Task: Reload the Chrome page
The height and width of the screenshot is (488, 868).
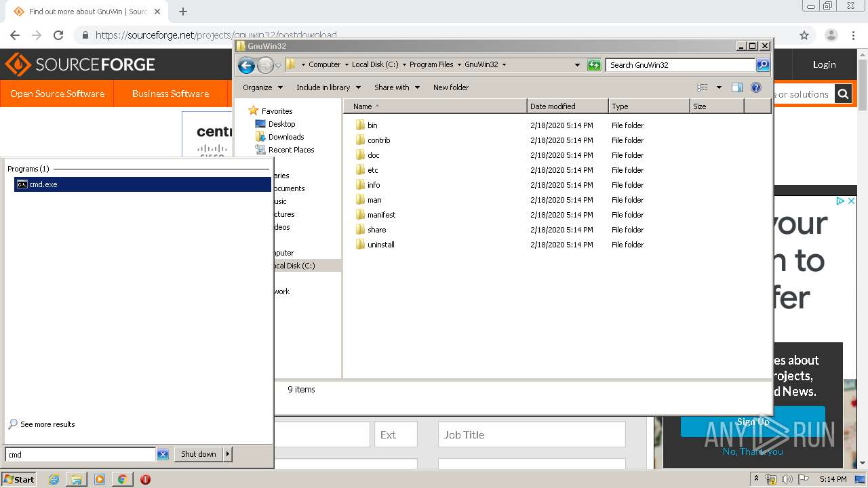Action: pyautogui.click(x=58, y=35)
